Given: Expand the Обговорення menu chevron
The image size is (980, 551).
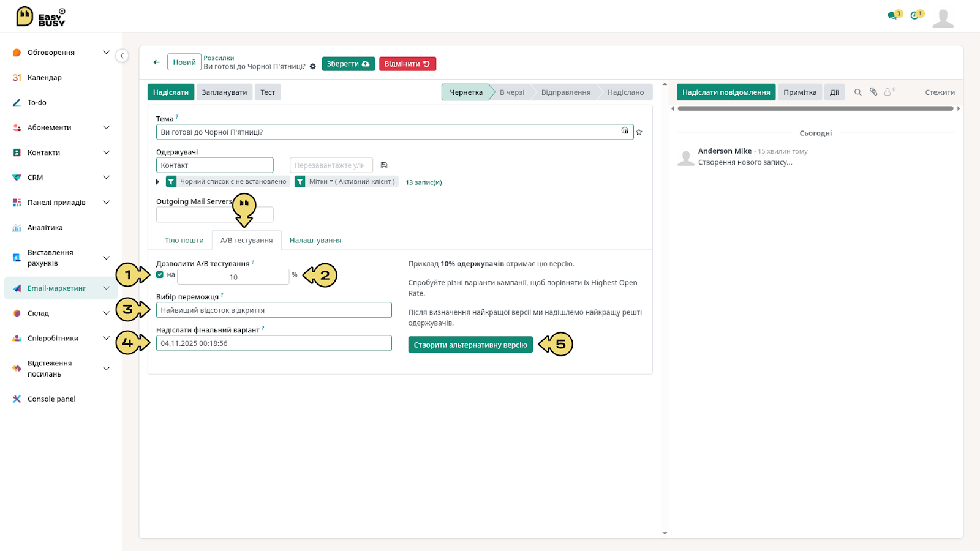Looking at the screenshot, I should pos(106,53).
